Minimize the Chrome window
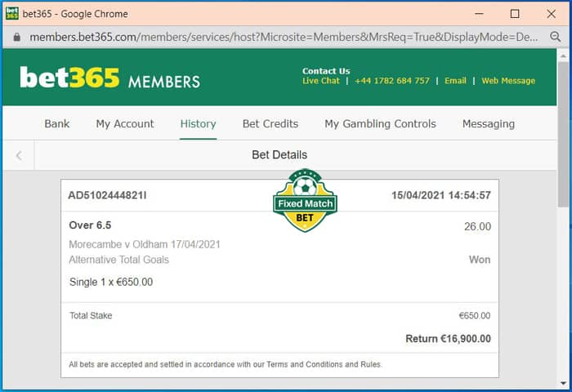Image resolution: width=572 pixels, height=392 pixels. coord(480,14)
